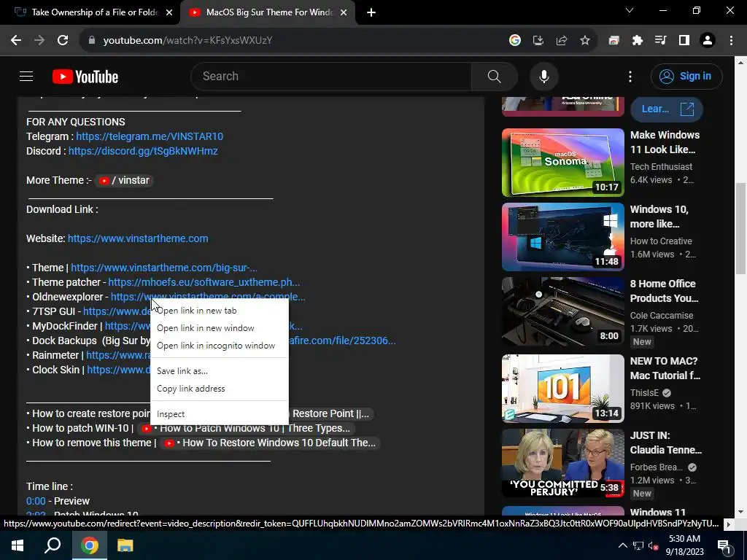Click the muted volume tray icon
The height and width of the screenshot is (560, 747).
tap(654, 545)
